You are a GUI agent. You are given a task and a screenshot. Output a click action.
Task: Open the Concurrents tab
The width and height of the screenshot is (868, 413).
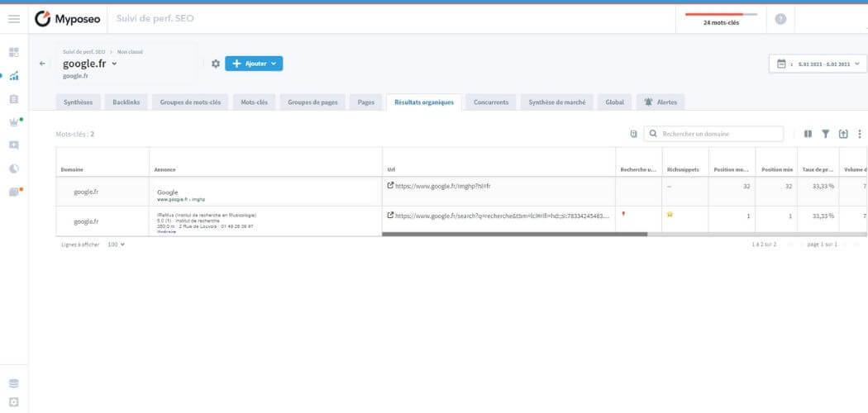pyautogui.click(x=491, y=102)
